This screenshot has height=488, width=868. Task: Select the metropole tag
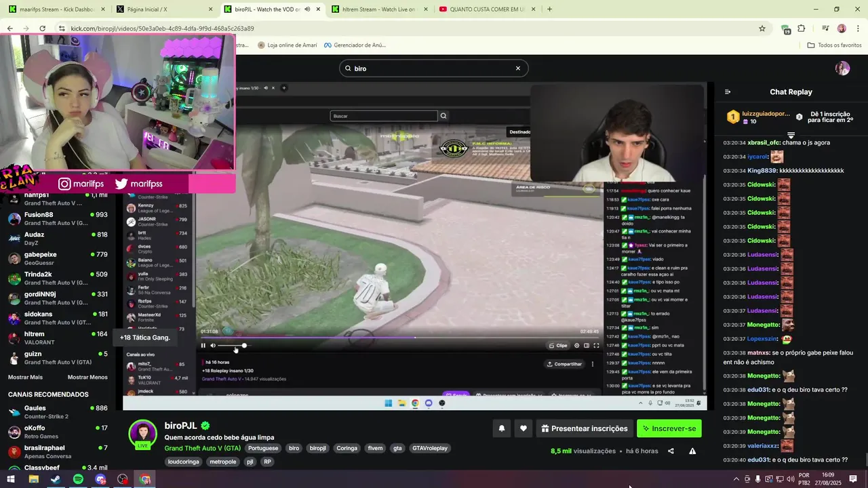coord(222,462)
